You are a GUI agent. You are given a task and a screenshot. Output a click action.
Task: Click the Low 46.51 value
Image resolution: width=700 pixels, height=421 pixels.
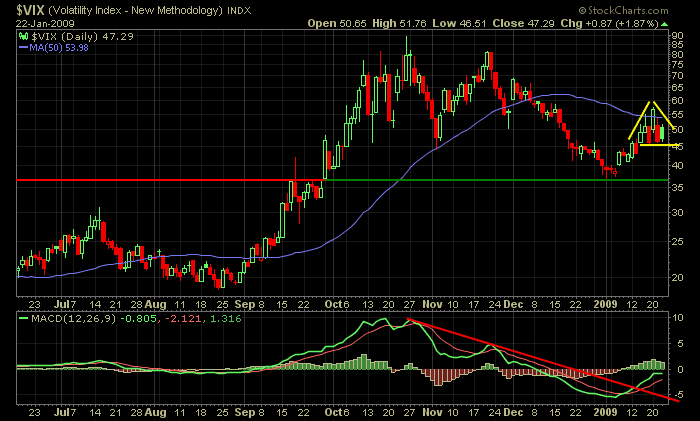[x=459, y=24]
